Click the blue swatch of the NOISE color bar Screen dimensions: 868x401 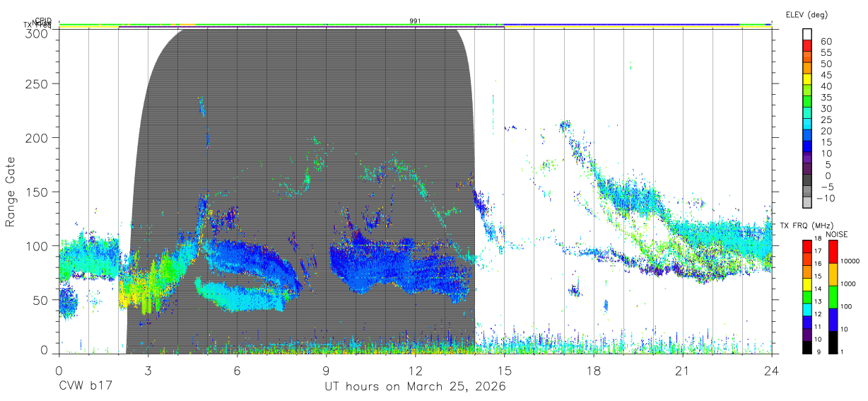(x=833, y=320)
